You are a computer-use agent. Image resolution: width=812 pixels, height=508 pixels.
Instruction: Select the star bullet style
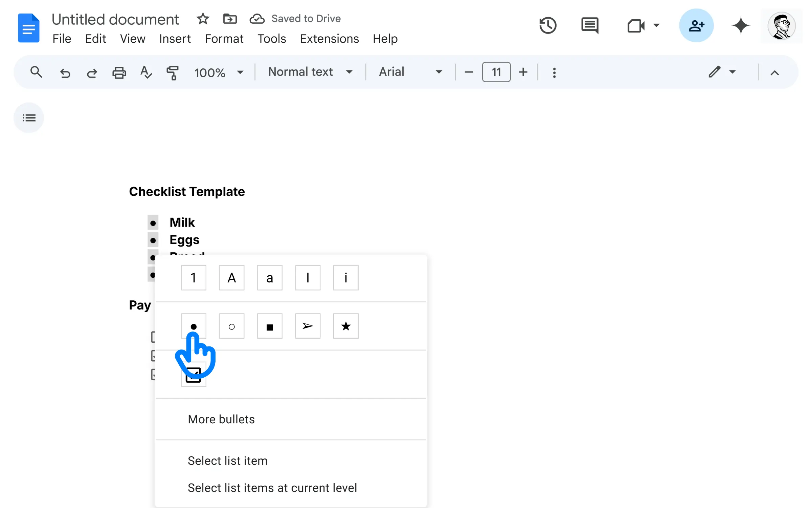346,326
